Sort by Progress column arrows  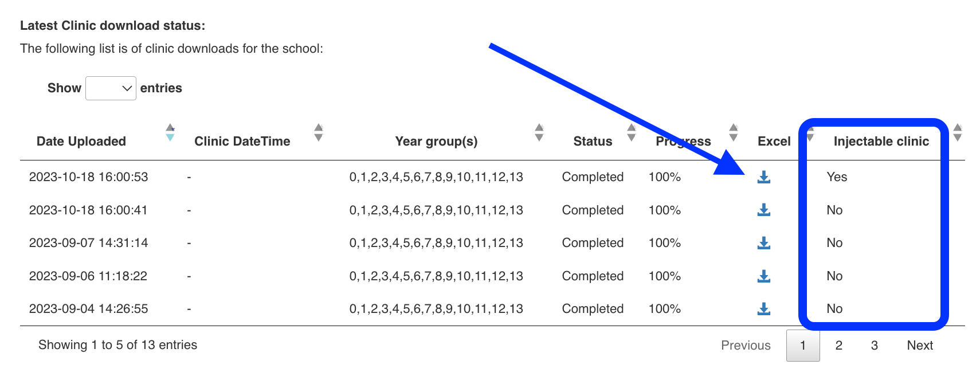pyautogui.click(x=733, y=132)
